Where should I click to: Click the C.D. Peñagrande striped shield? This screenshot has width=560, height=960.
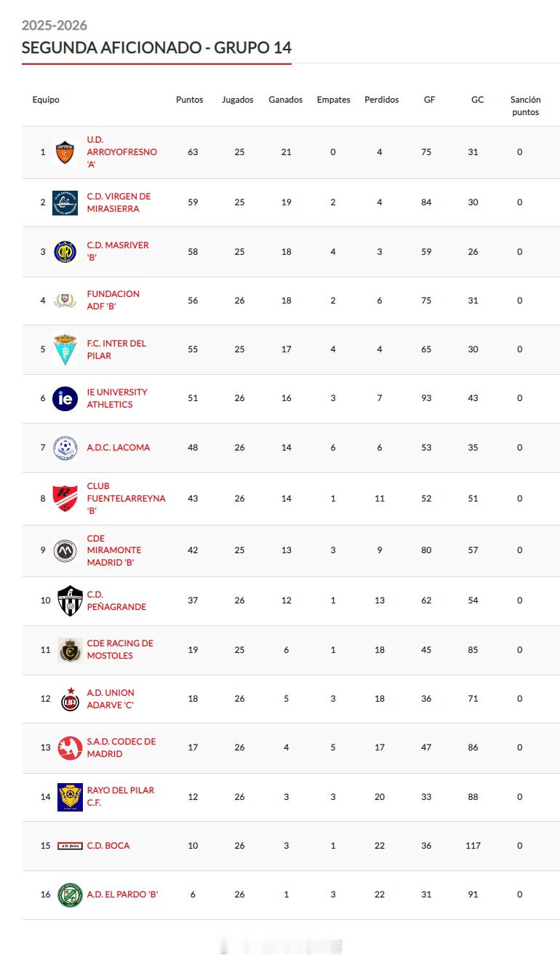pos(71,600)
